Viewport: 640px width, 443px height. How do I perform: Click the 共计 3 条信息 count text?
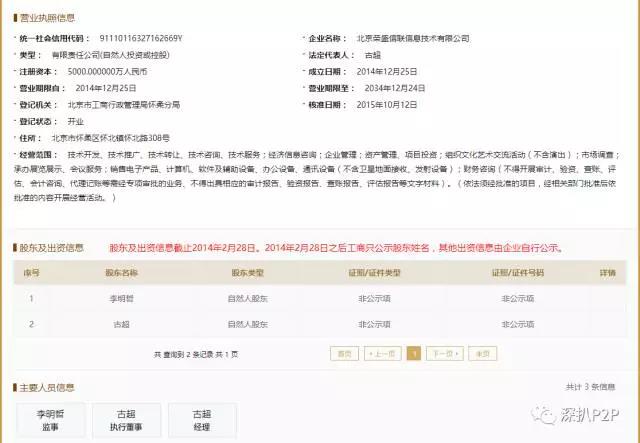click(590, 387)
